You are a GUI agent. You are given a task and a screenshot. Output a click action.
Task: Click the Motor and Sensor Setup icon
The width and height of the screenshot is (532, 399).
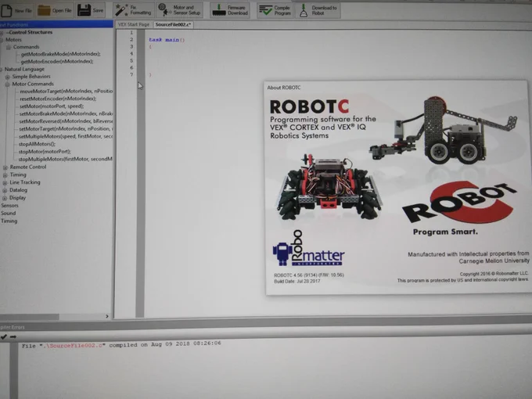pos(164,10)
